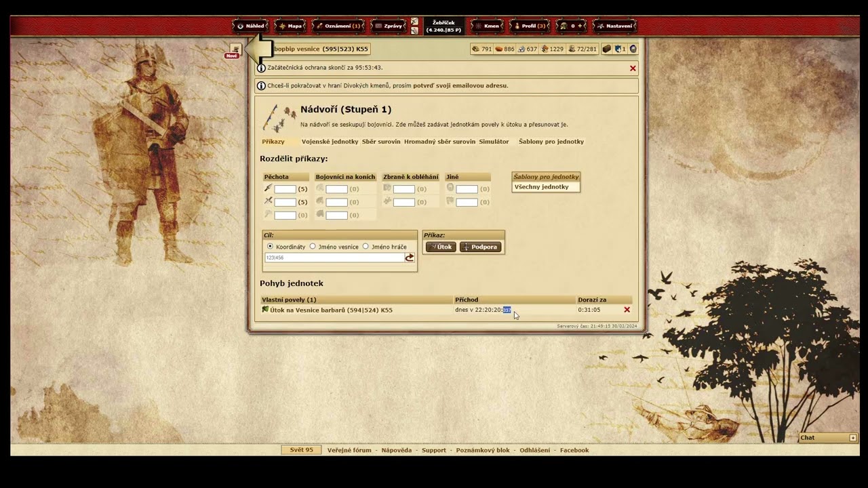The width and height of the screenshot is (868, 488).
Task: Click the shield icon with number 1
Action: (618, 49)
